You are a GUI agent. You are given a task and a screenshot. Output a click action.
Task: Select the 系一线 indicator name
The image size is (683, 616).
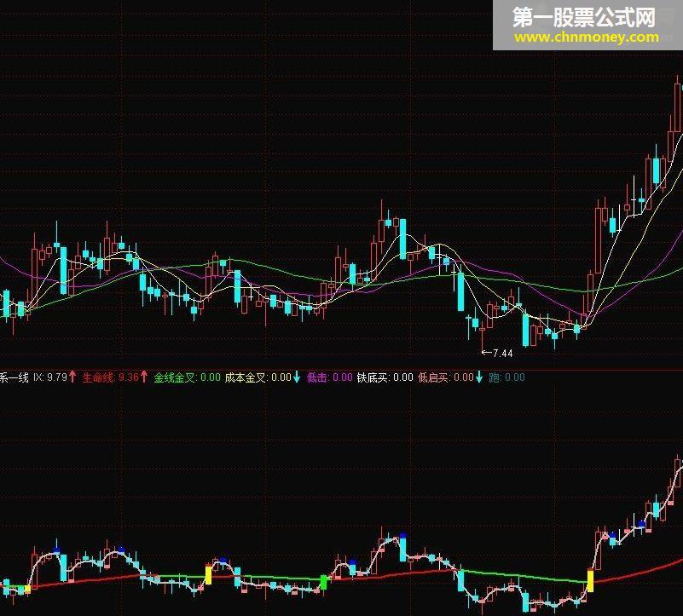(x=14, y=377)
